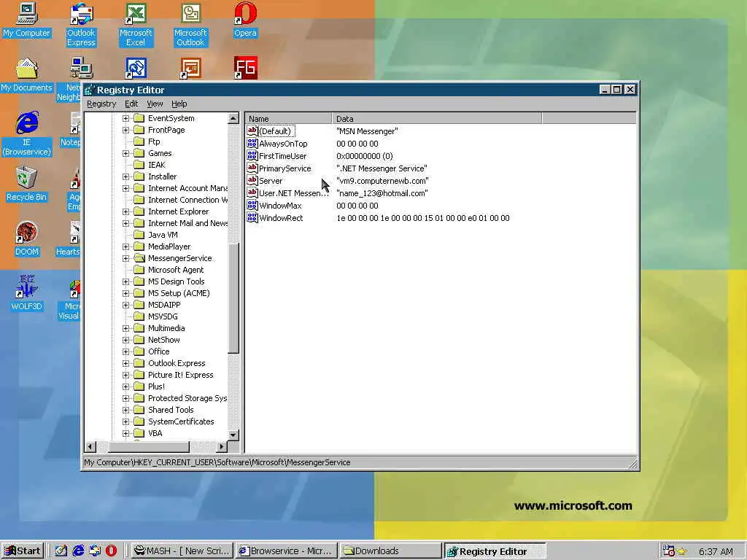Select the Shared Tools registry key

tap(171, 410)
